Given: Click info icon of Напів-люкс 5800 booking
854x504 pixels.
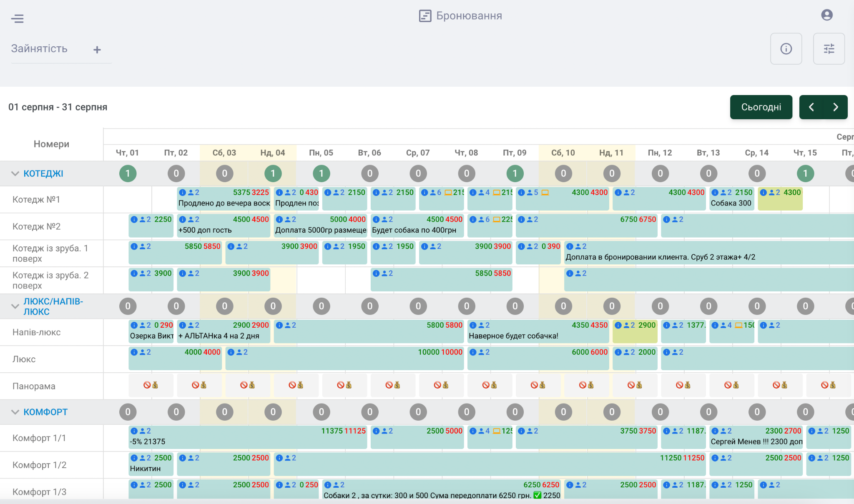Looking at the screenshot, I should [x=279, y=325].
